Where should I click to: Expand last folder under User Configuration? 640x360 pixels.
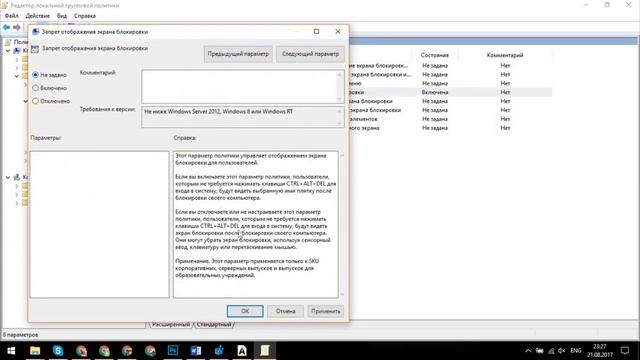tap(17, 203)
